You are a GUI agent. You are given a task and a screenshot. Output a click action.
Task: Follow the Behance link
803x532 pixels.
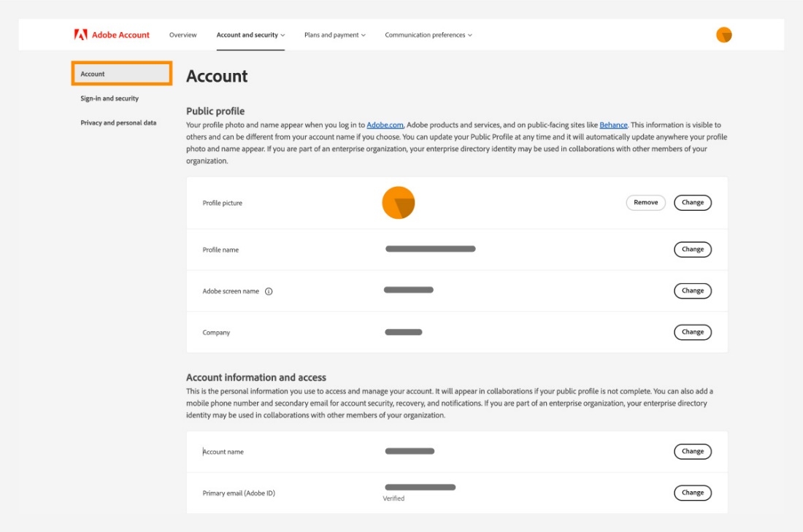click(613, 126)
